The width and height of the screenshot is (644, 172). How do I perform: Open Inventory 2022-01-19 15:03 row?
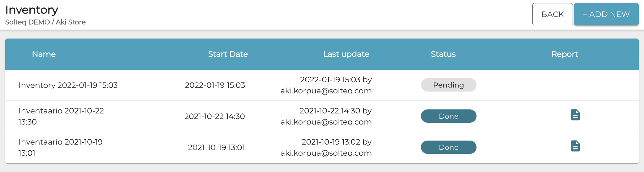tap(68, 85)
